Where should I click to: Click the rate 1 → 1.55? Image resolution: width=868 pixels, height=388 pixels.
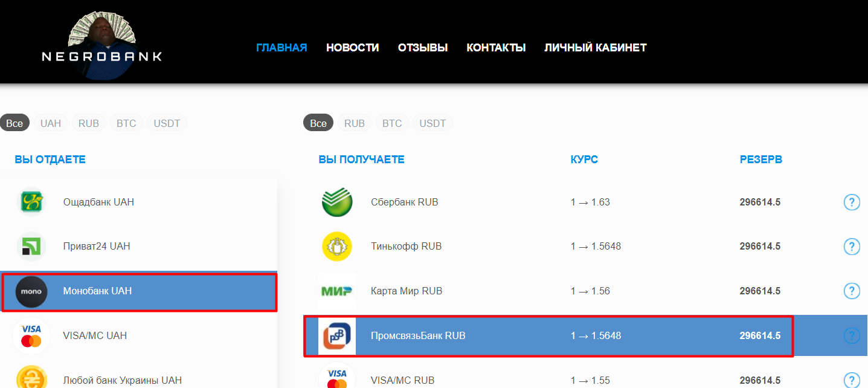tap(590, 381)
